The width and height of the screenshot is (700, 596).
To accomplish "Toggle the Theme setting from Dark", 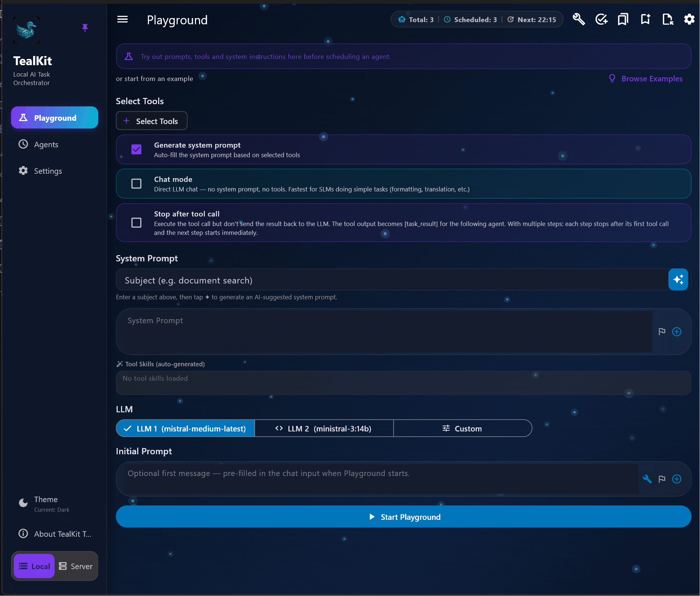I will tap(54, 504).
